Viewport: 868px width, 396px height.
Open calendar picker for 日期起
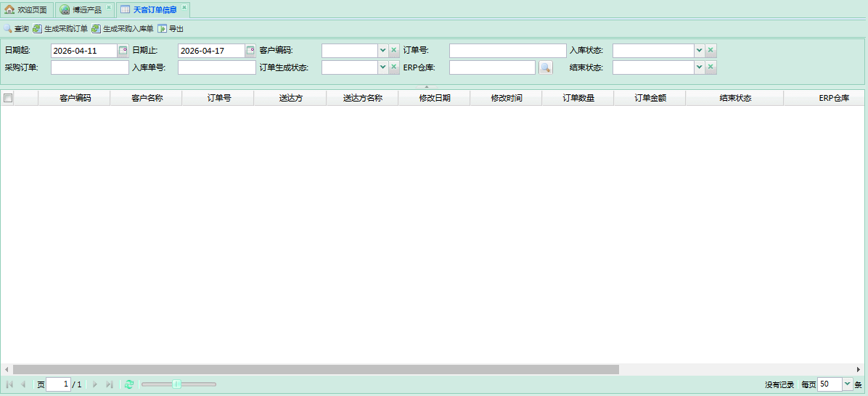[x=123, y=51]
